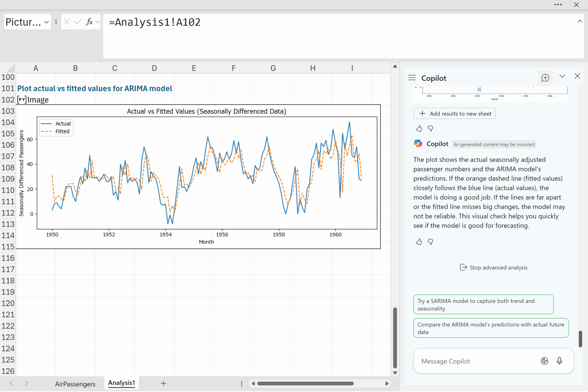588x392 pixels.
Task: Collapse the Copilot pane using chevron
Action: (562, 76)
